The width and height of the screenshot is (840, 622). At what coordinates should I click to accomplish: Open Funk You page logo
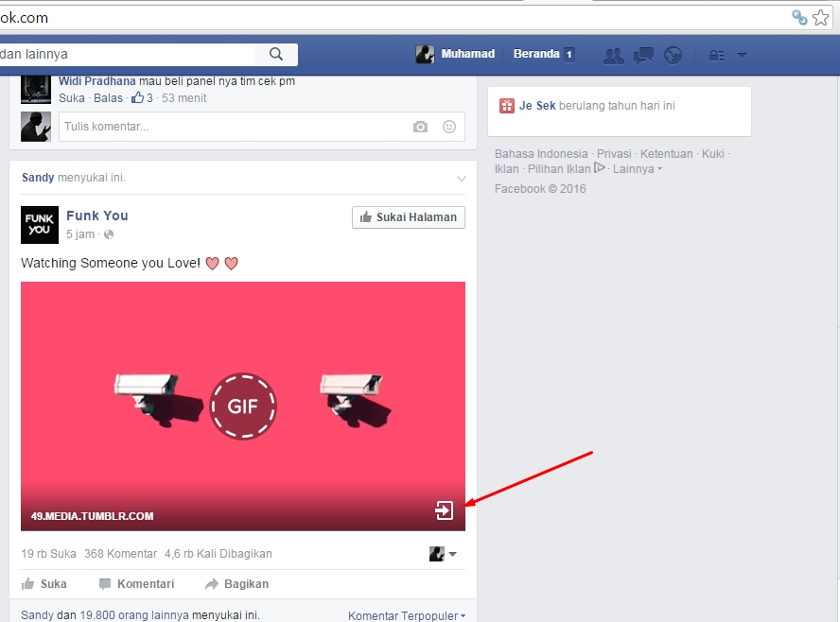click(40, 225)
